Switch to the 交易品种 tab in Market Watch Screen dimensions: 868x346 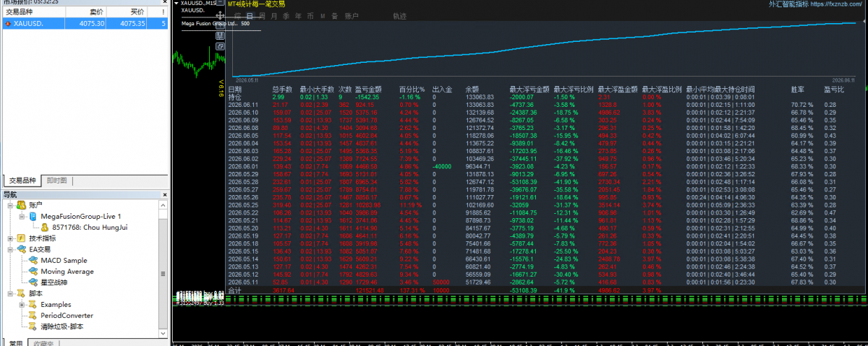click(x=22, y=180)
